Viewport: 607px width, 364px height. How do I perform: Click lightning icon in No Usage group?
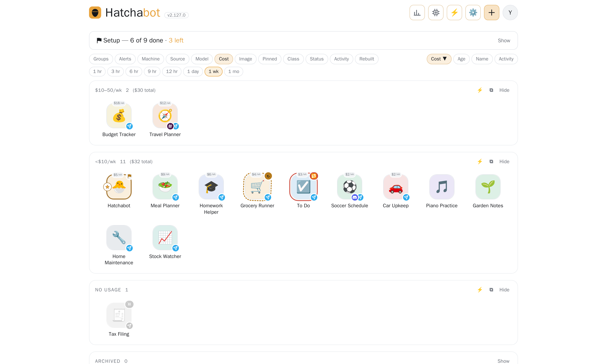(x=480, y=290)
